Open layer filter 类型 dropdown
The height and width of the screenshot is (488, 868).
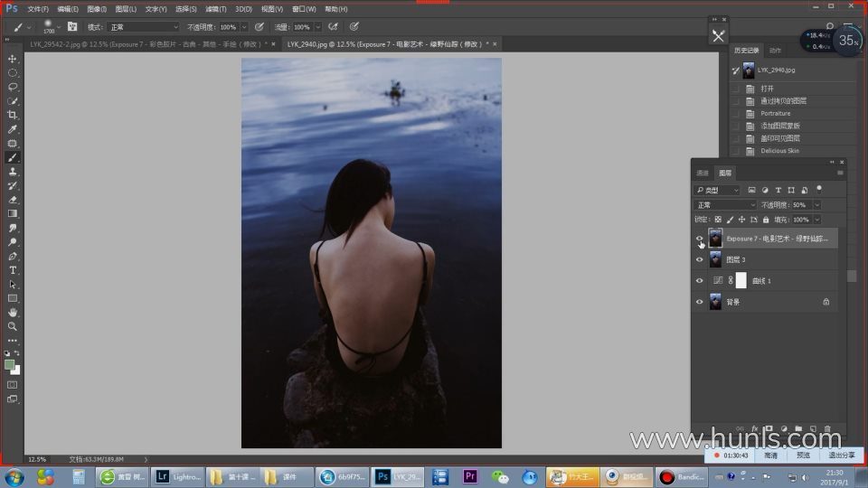click(x=717, y=190)
